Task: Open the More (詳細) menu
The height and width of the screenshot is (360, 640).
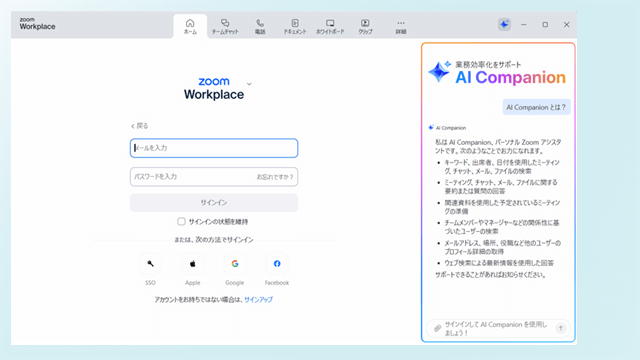Action: [401, 27]
